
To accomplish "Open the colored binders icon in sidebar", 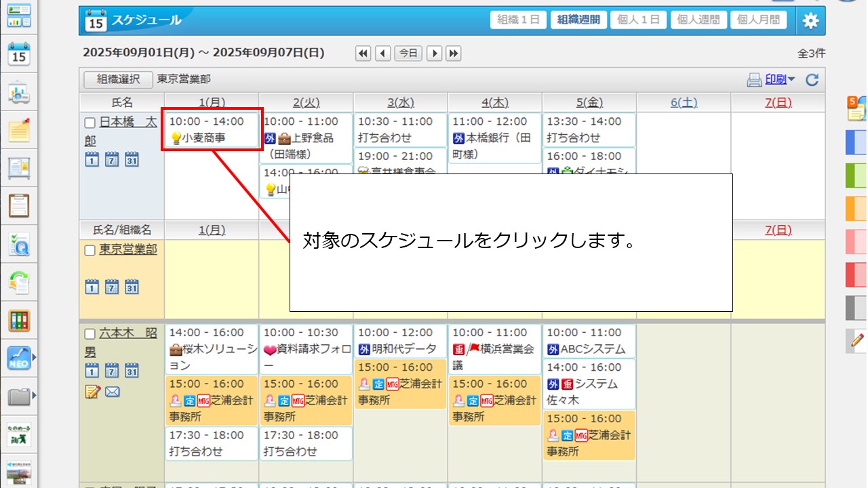I will click(19, 320).
